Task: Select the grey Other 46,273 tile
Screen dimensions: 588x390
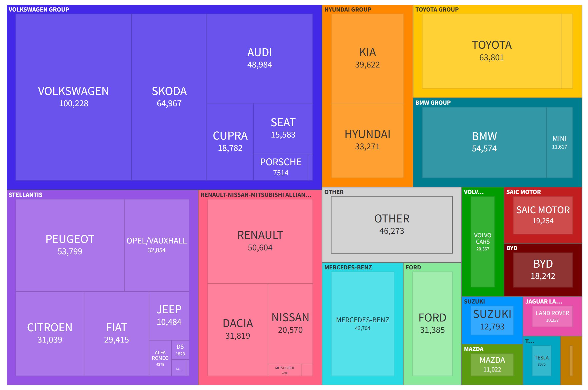Action: point(391,225)
